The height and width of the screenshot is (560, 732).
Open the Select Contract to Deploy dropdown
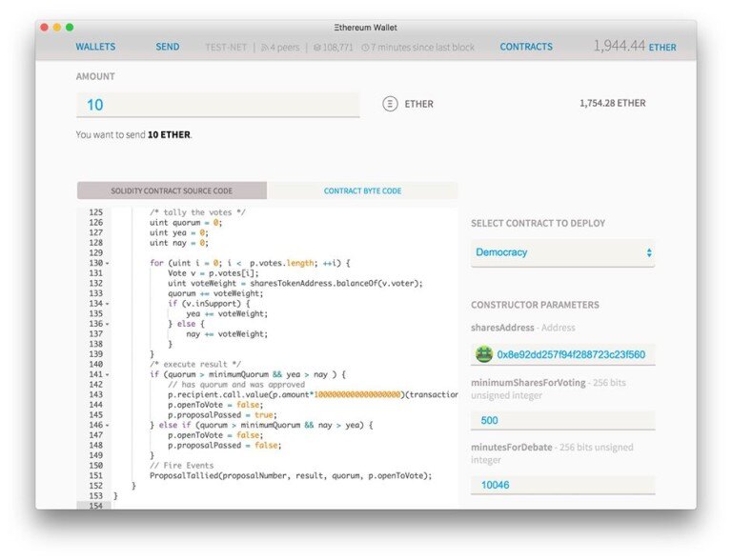562,252
